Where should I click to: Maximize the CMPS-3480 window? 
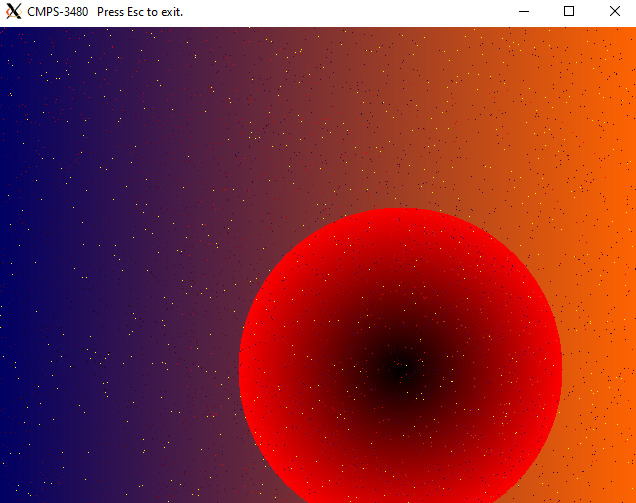(x=569, y=11)
